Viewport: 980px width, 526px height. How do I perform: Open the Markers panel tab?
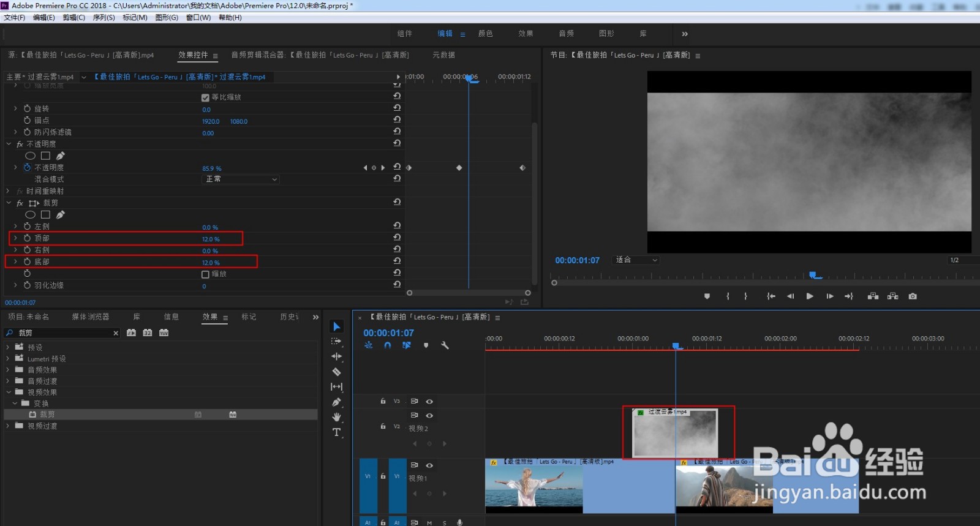click(x=249, y=317)
